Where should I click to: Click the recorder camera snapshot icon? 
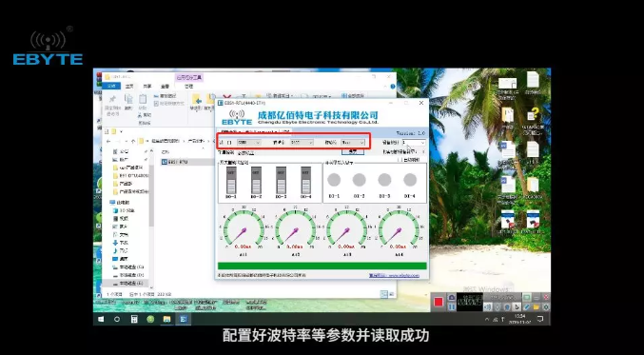click(x=452, y=298)
